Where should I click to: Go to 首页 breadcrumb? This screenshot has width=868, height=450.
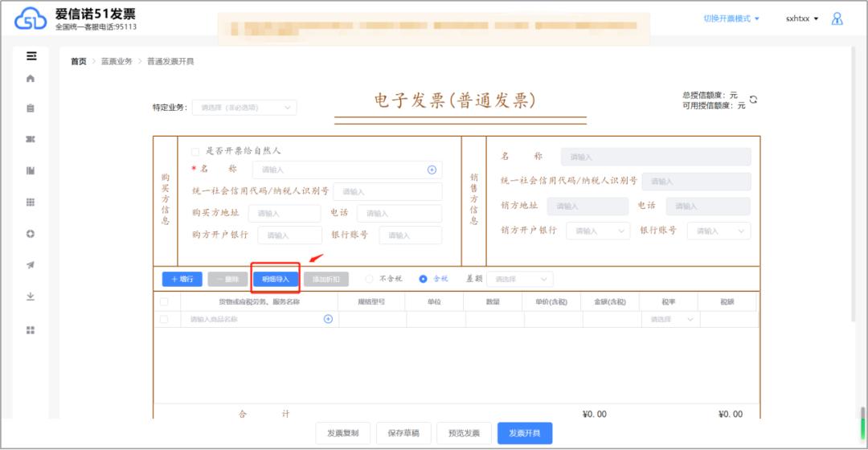coord(79,61)
